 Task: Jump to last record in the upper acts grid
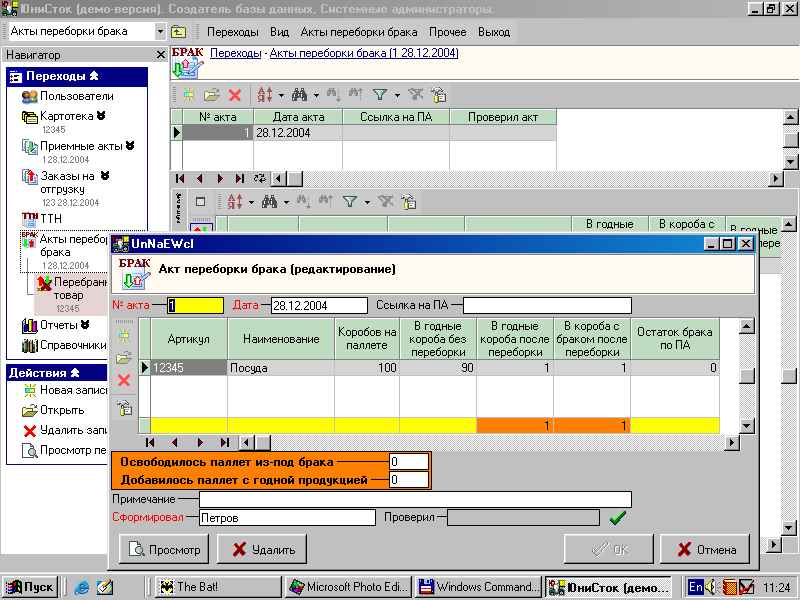239,179
